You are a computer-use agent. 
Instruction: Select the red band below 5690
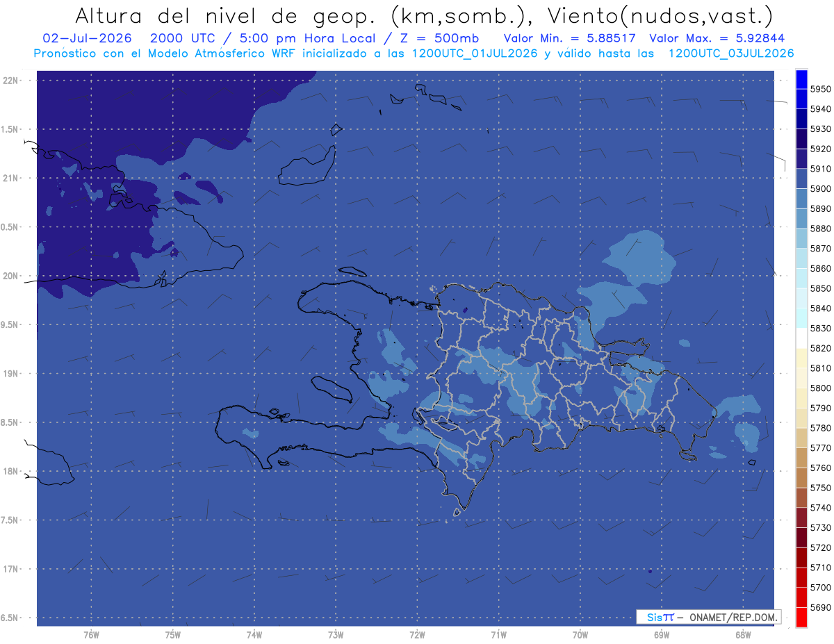[801, 617]
